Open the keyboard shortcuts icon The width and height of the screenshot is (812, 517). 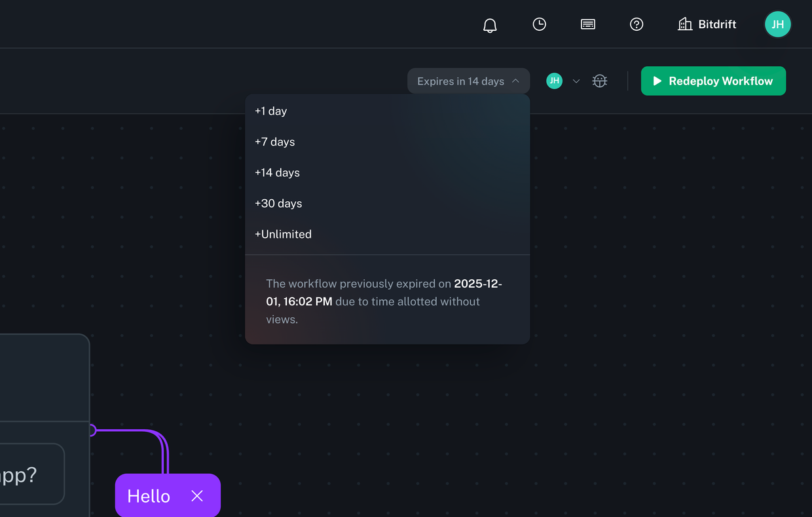point(587,24)
